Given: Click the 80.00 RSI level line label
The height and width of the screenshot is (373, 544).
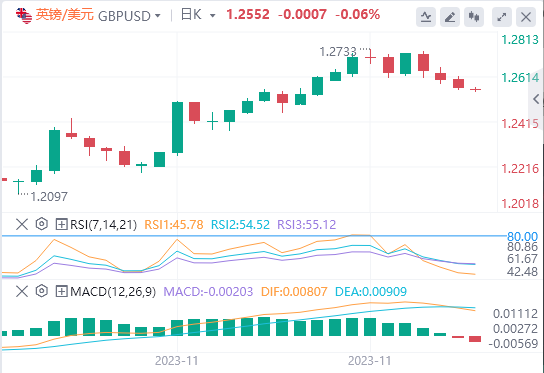Looking at the screenshot, I should click(x=522, y=237).
